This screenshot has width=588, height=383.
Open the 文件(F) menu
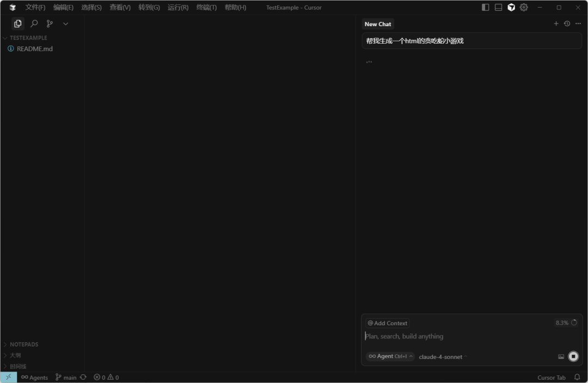tap(35, 8)
